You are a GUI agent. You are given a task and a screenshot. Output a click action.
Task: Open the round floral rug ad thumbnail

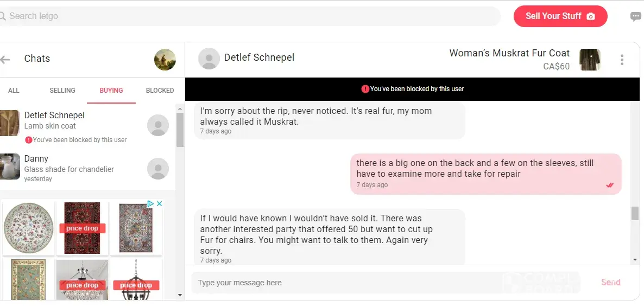[x=29, y=227]
